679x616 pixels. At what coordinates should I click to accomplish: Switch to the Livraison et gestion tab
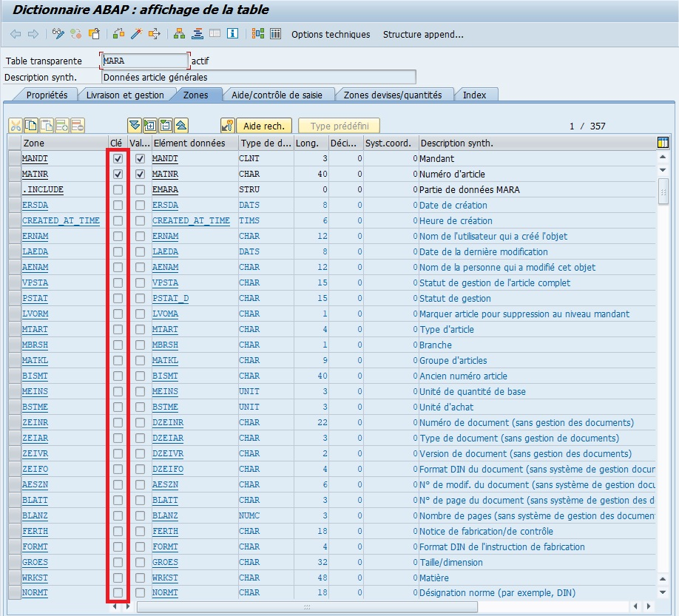click(x=125, y=95)
